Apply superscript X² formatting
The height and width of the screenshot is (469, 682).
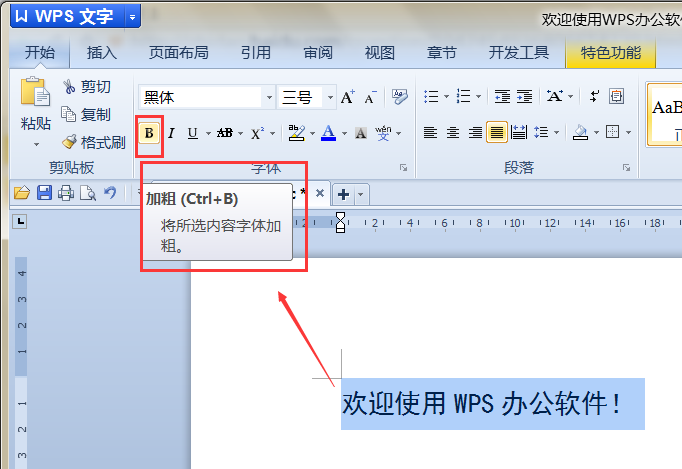pos(257,133)
